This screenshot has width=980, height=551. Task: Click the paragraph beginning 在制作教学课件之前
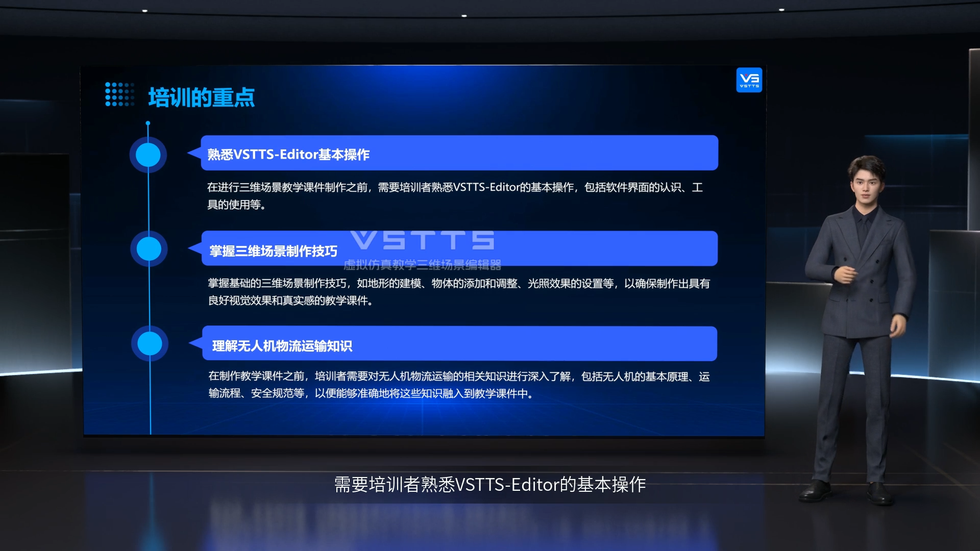[x=459, y=385]
